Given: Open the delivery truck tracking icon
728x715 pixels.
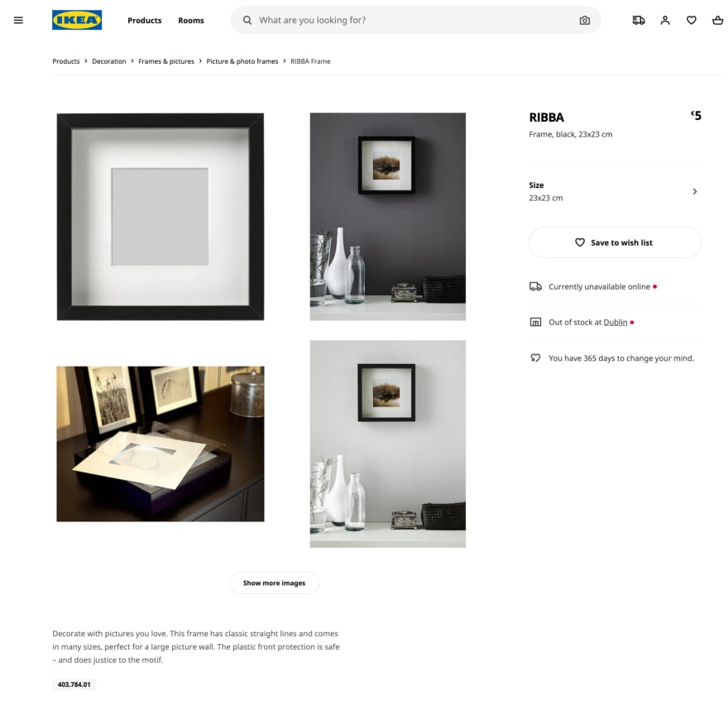Looking at the screenshot, I should coord(639,20).
